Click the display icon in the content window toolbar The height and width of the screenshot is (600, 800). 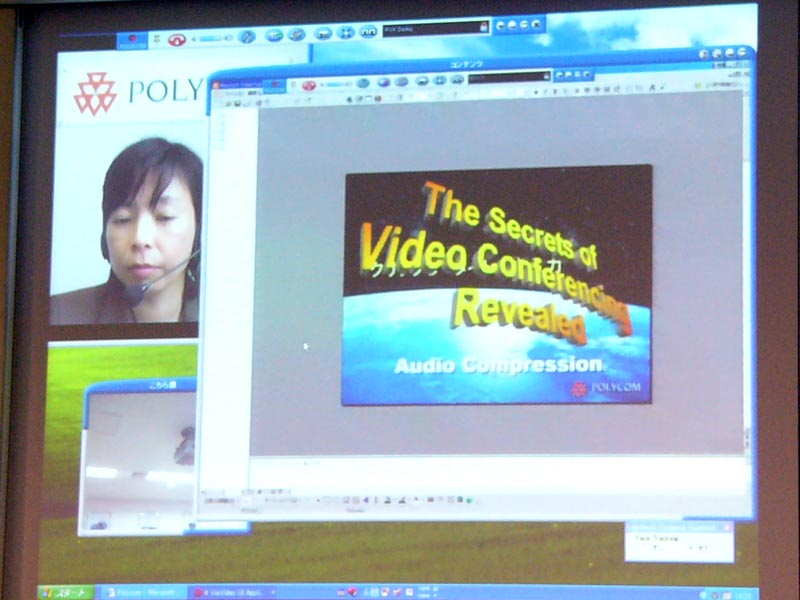point(422,81)
